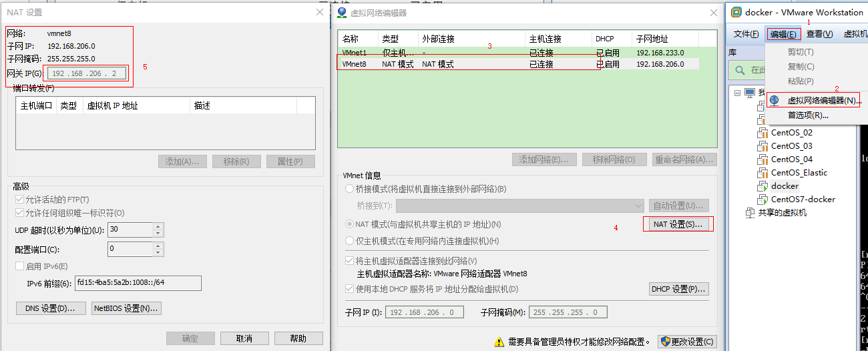Viewport: 868px width, 351px height.
Task: Click the IPv6 前缀 input field
Action: click(x=138, y=284)
